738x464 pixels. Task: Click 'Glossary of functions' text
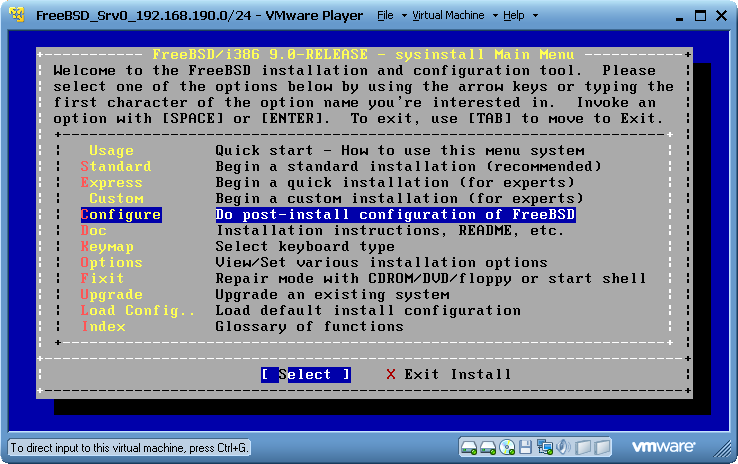pos(310,327)
